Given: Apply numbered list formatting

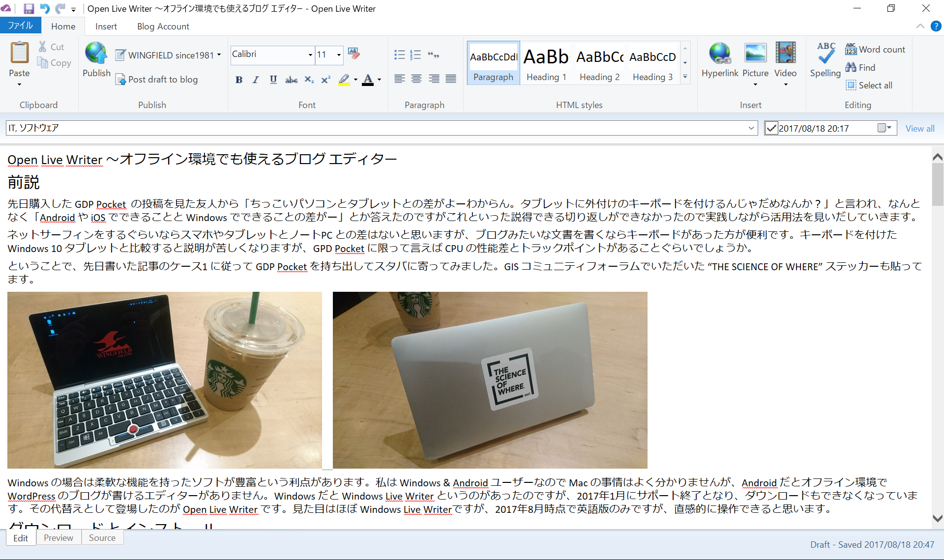Looking at the screenshot, I should (x=415, y=55).
